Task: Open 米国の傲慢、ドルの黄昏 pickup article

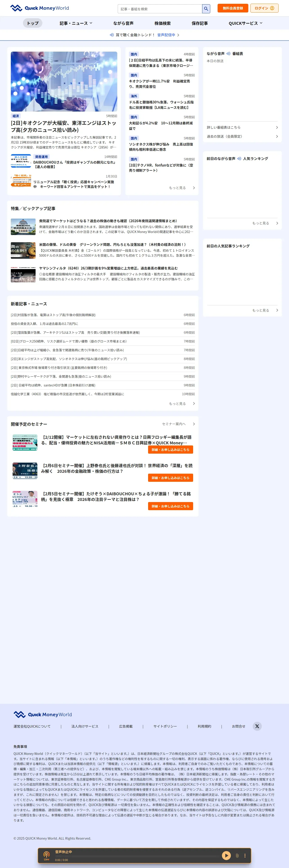Action: point(112,245)
